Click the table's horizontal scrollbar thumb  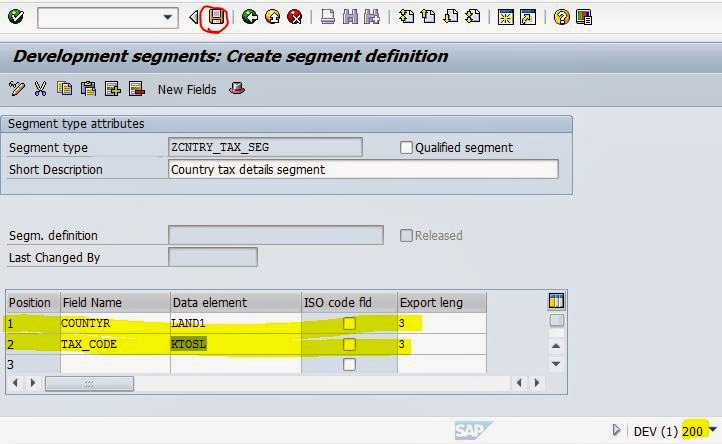tap(88, 383)
